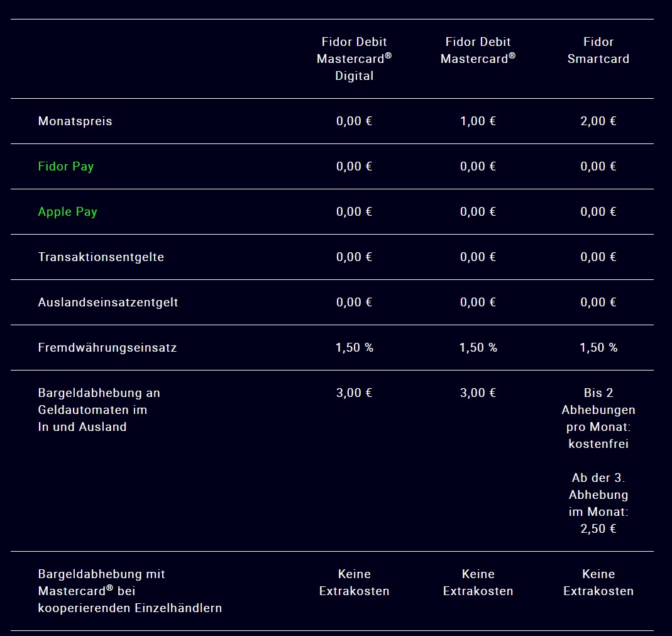The height and width of the screenshot is (636, 672).
Task: Select the Bargeldabhebung an Geldautomaten row label
Action: pos(99,410)
